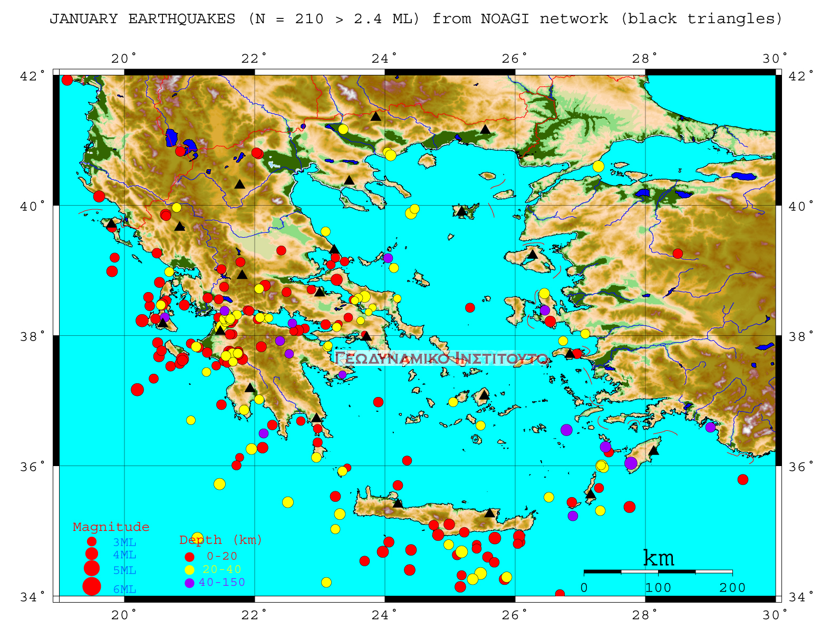Click the station triangle on Lemnos island
The height and width of the screenshot is (639, 840).
point(462,211)
